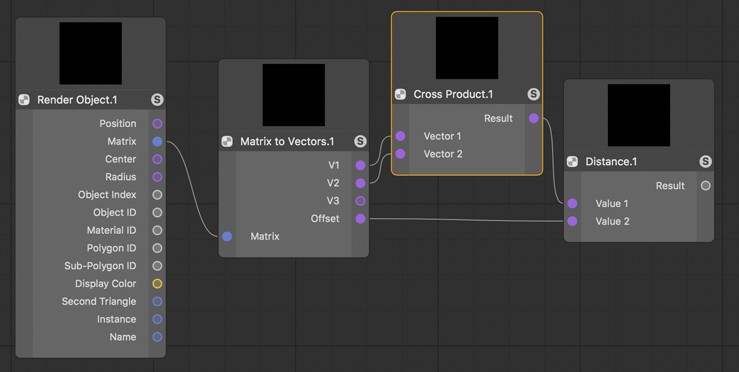Screen dimensions: 739x372
Task: Click the Value 1 input port
Action: (572, 204)
